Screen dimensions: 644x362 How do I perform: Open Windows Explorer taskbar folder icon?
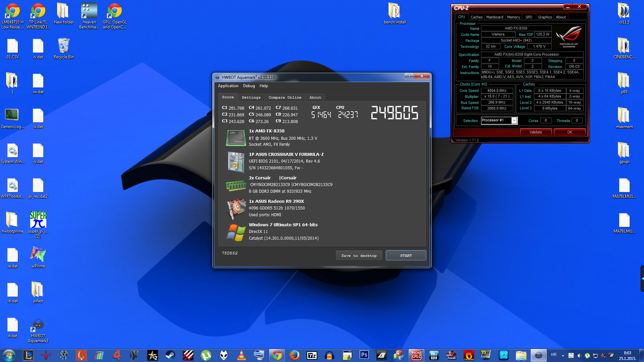pos(521,355)
